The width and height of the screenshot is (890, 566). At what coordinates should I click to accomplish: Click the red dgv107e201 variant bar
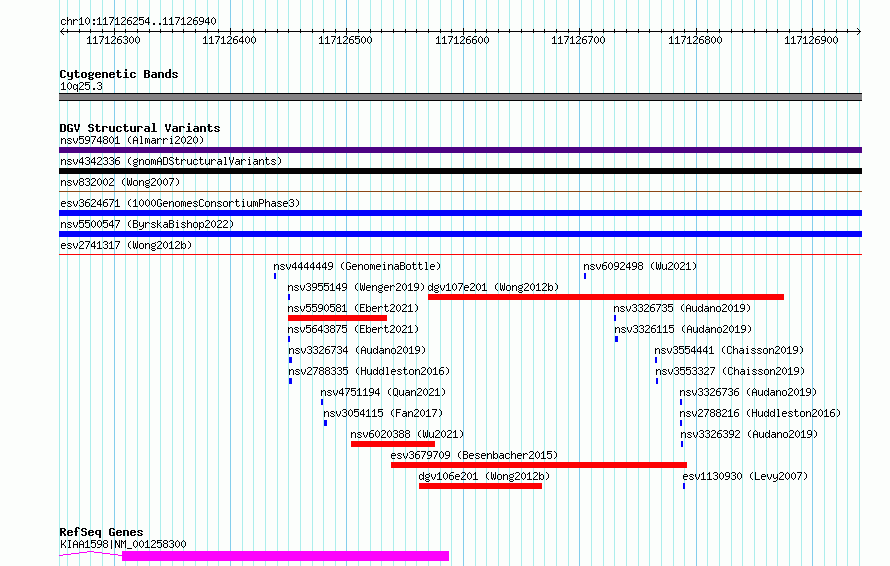(606, 297)
